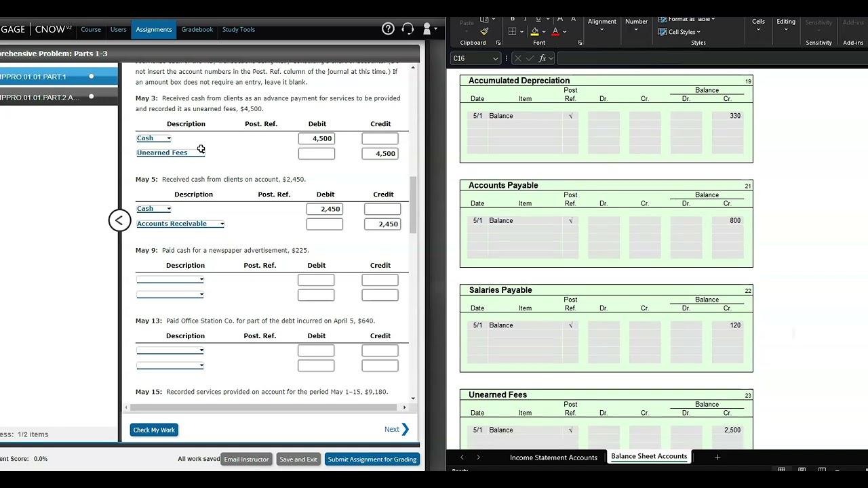The width and height of the screenshot is (868, 488).
Task: Click the red font color icon
Action: (555, 32)
